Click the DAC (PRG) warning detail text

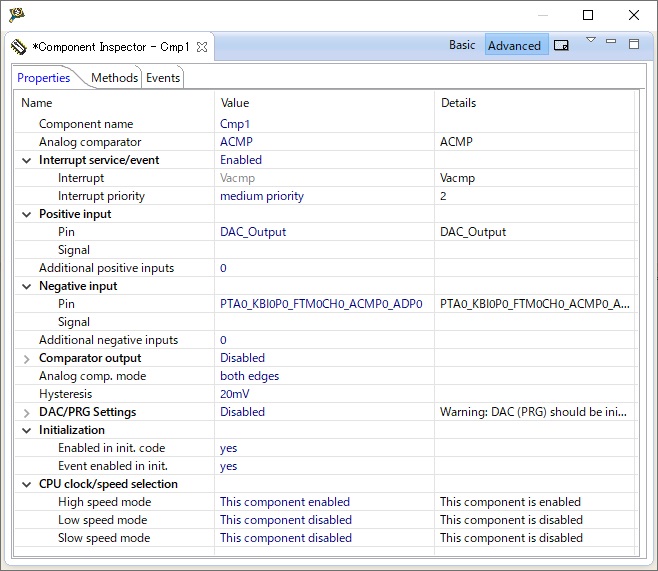tap(533, 412)
